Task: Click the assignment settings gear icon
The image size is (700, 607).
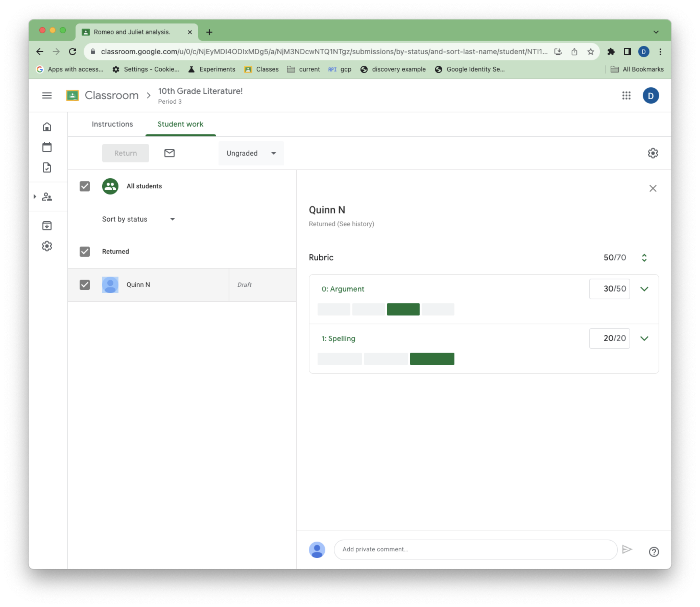Action: [653, 153]
